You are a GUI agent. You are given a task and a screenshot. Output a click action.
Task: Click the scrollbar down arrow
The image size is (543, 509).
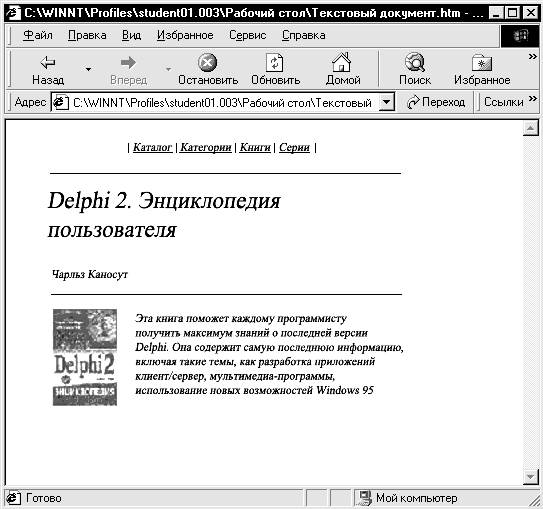(x=530, y=477)
